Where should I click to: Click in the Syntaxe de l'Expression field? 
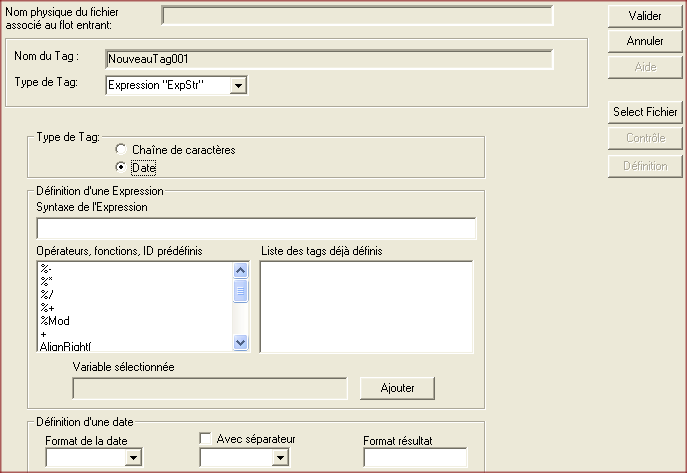tap(255, 228)
